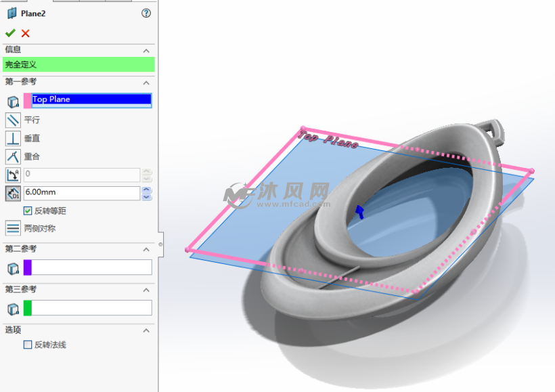Viewport: 555px width, 392px height.
Task: Click the 重合 coincident label
Action: [x=32, y=156]
